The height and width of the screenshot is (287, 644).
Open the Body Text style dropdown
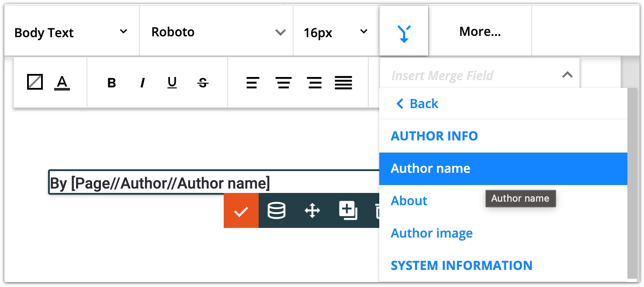pos(72,31)
